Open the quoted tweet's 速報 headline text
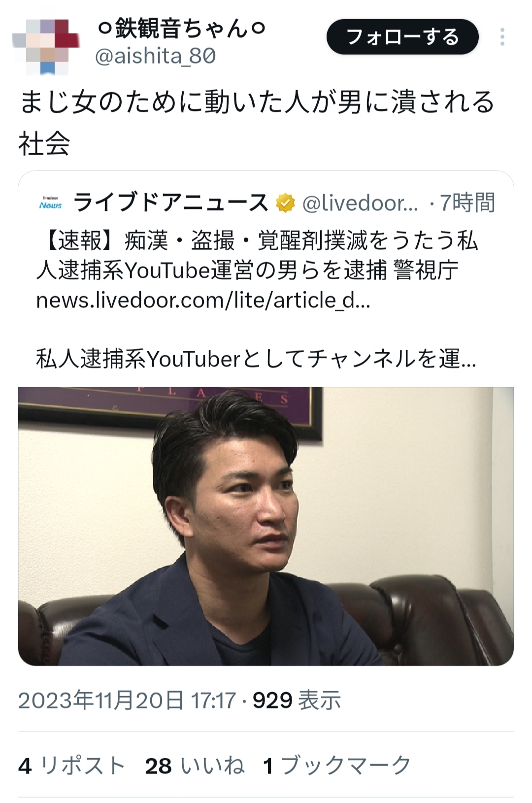The height and width of the screenshot is (803, 532). (257, 255)
